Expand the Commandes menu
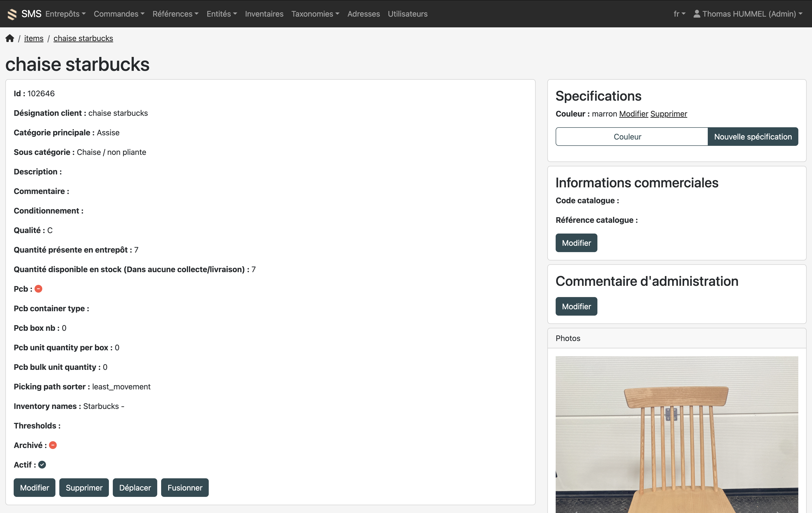Image resolution: width=812 pixels, height=513 pixels. (119, 14)
